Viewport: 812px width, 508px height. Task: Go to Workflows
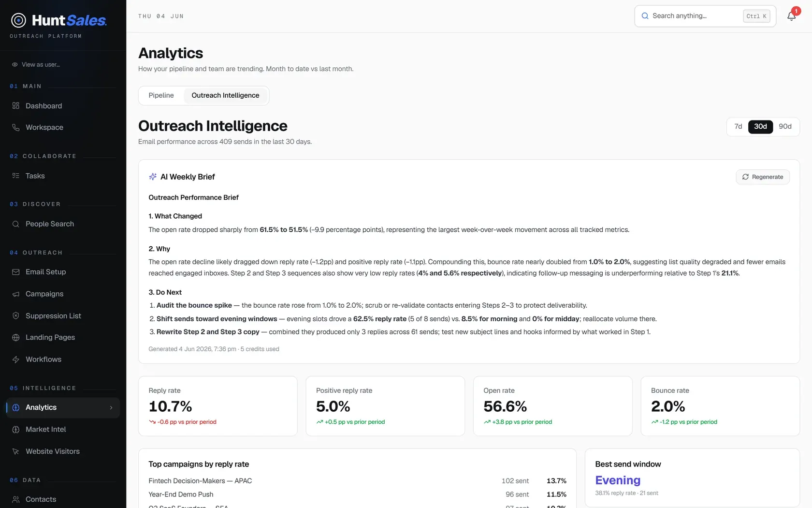click(x=63, y=359)
